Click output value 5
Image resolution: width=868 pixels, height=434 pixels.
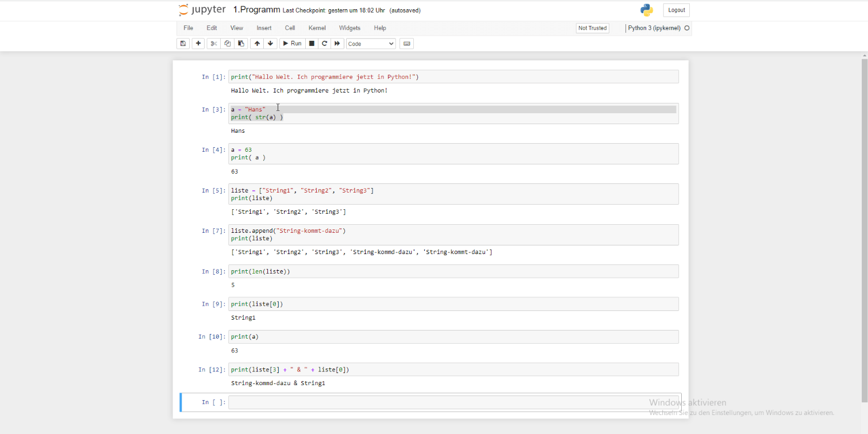pos(233,285)
